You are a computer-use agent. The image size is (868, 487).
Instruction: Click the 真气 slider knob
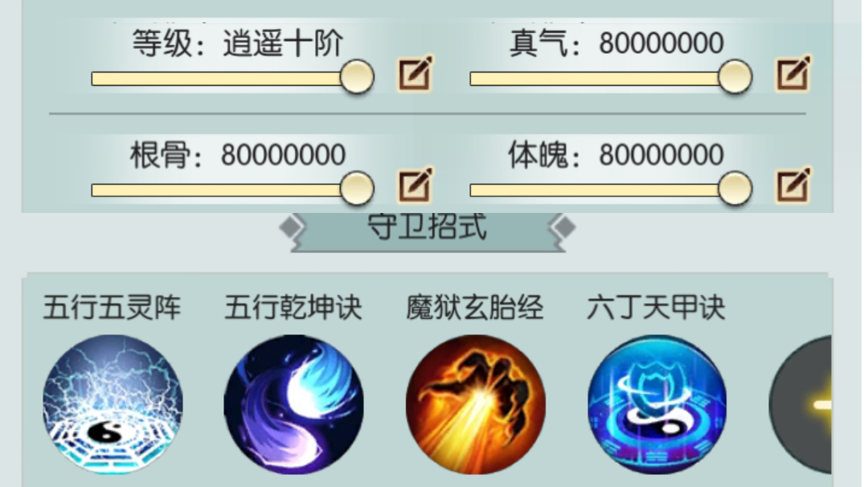735,77
